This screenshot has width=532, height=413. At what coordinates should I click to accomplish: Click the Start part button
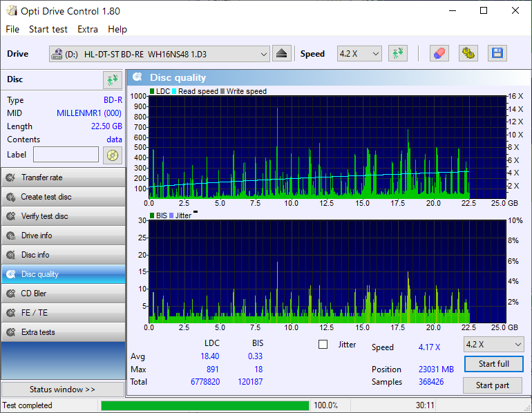[493, 385]
